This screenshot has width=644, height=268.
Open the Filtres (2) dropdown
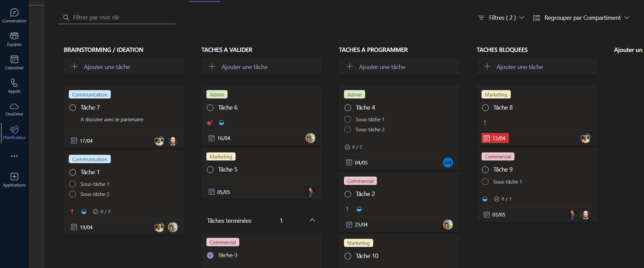[501, 18]
